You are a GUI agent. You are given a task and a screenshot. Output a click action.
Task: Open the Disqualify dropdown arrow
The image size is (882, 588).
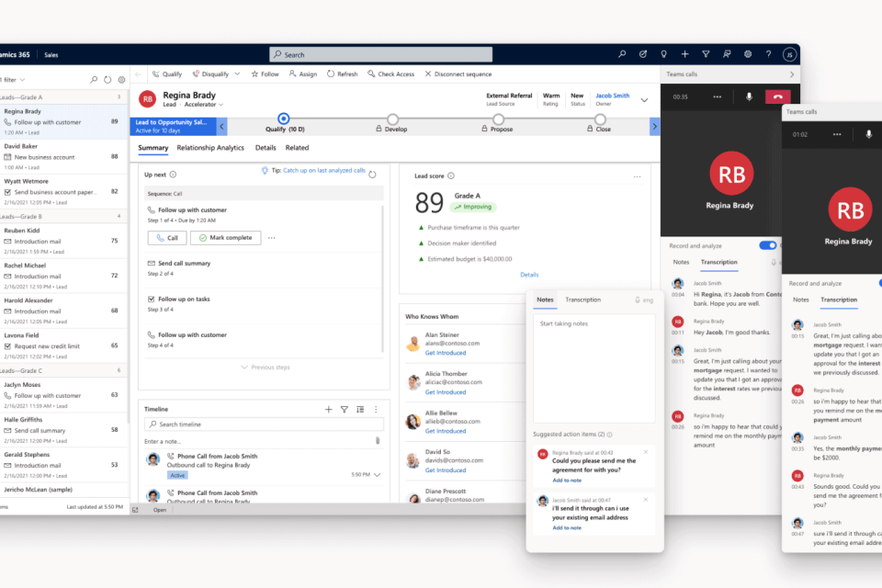(237, 73)
